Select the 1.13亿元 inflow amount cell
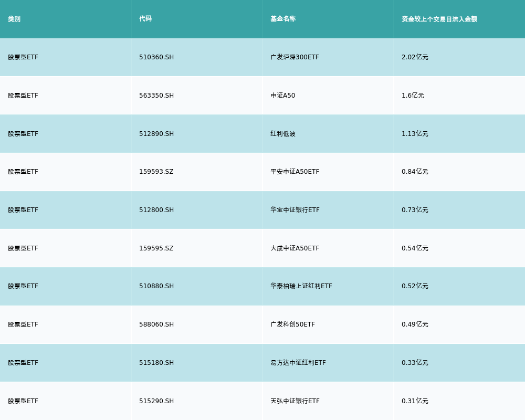The width and height of the screenshot is (525, 420). click(x=415, y=134)
